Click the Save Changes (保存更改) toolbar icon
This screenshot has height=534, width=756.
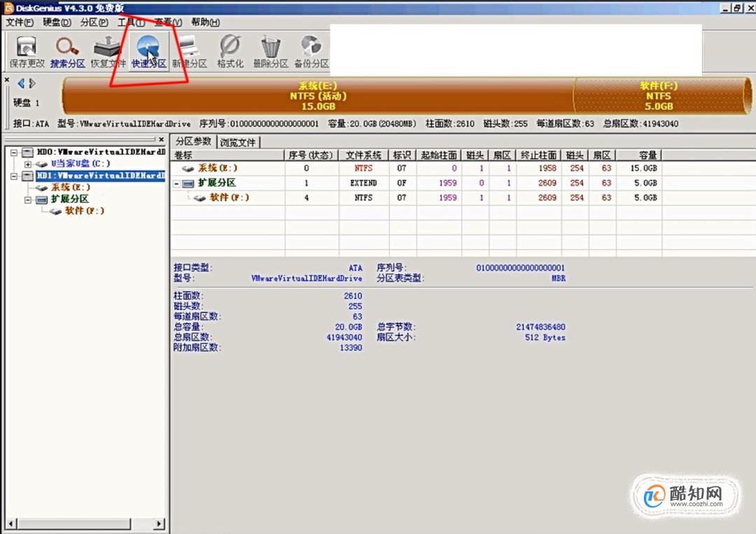27,52
